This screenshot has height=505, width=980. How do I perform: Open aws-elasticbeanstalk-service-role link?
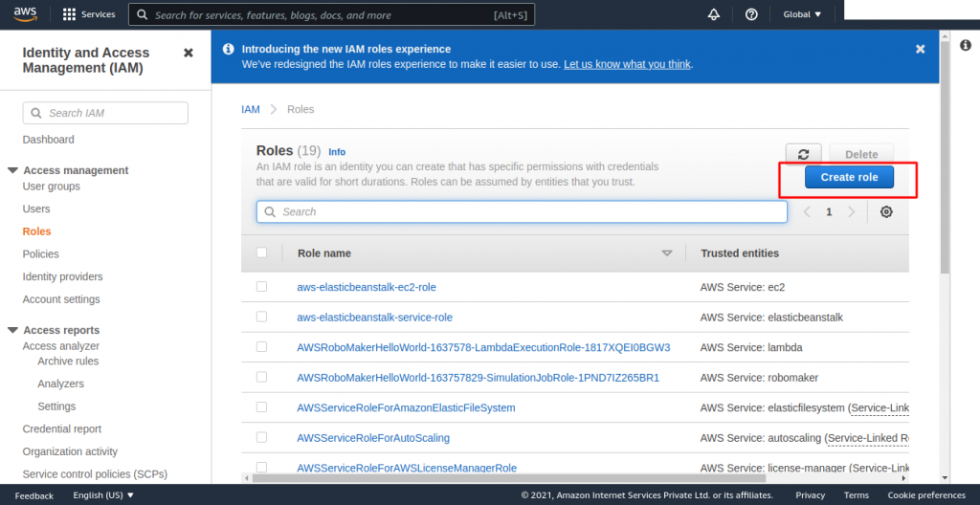pyautogui.click(x=374, y=317)
